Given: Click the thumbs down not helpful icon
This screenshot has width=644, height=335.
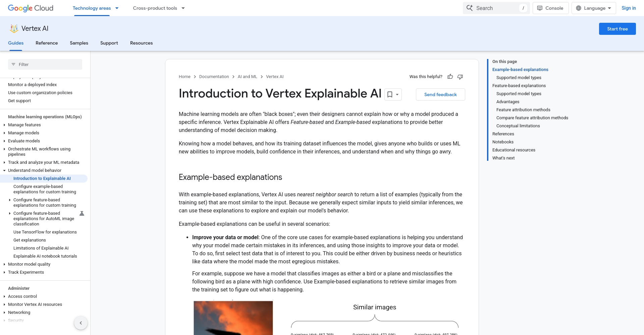Looking at the screenshot, I should (x=460, y=77).
